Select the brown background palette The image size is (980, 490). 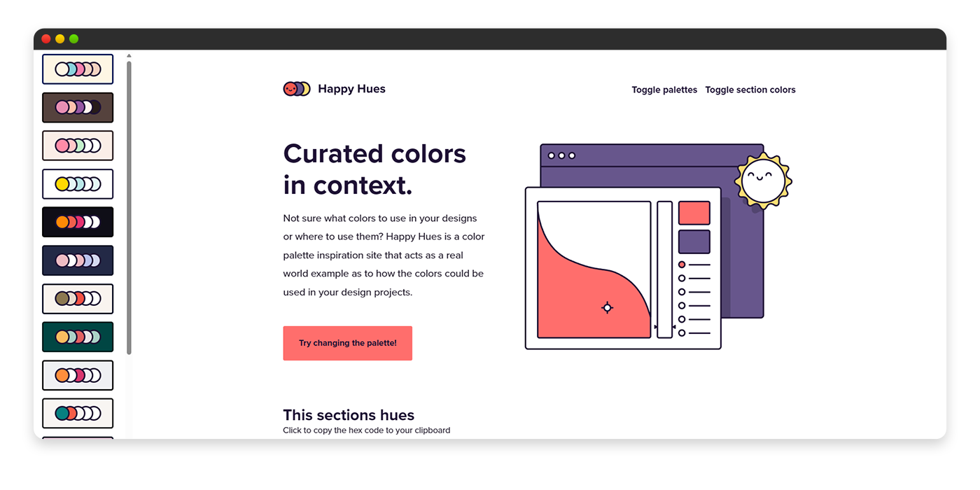78,107
